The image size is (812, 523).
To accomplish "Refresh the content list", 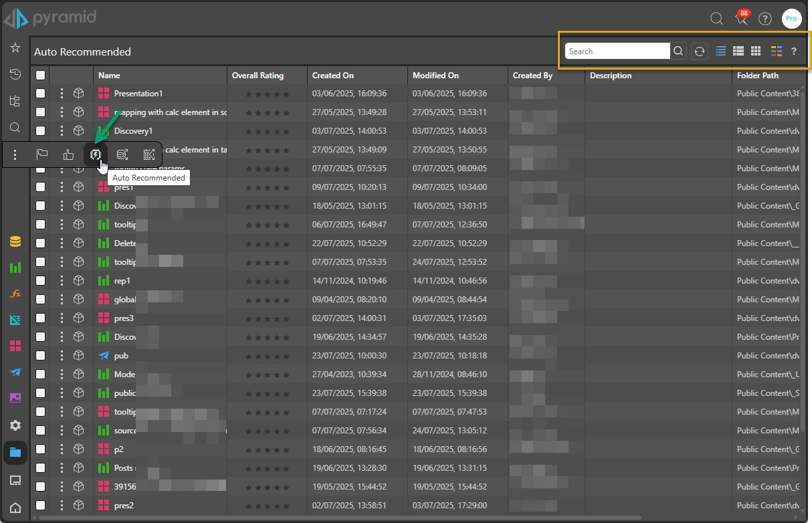I will (x=699, y=51).
